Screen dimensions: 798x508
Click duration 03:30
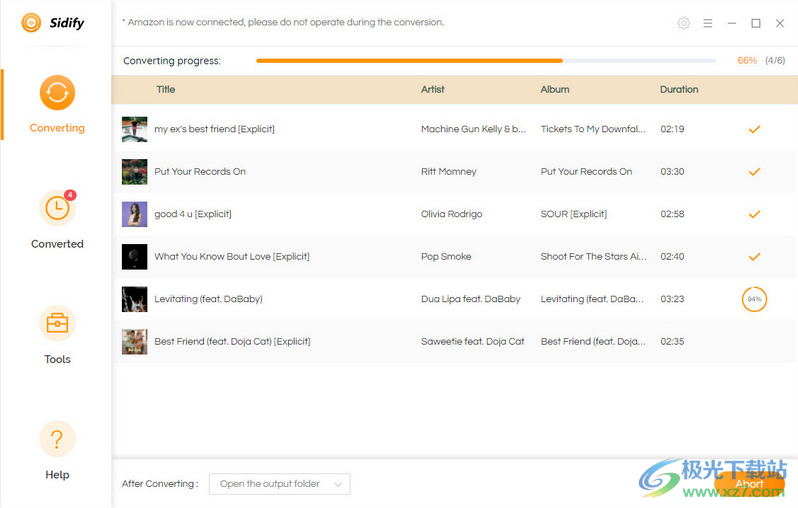pos(672,172)
